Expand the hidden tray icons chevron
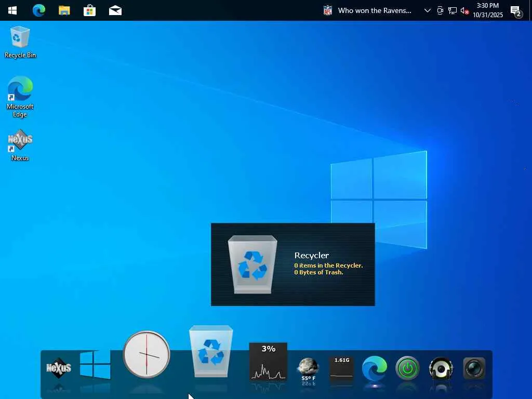532x399 pixels. [428, 10]
